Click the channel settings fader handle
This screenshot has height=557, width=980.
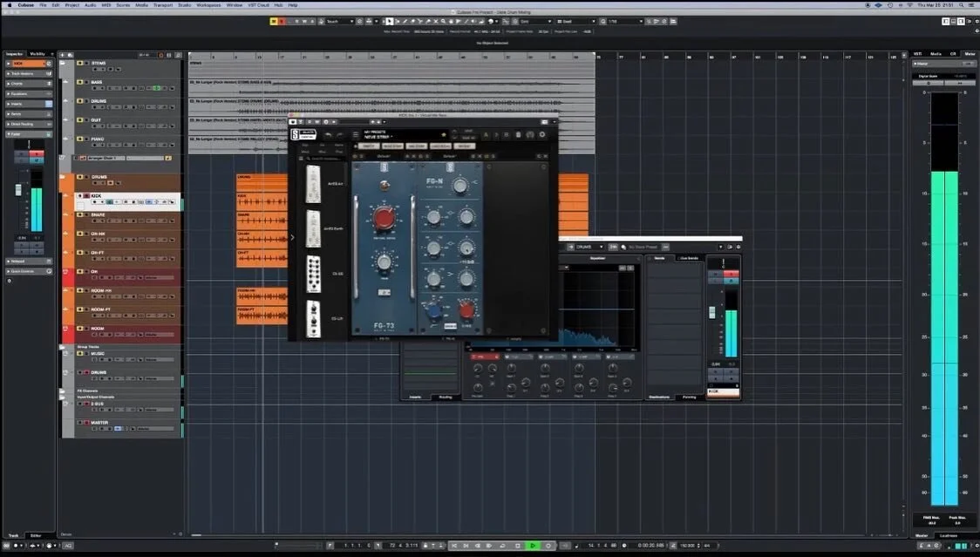[711, 313]
